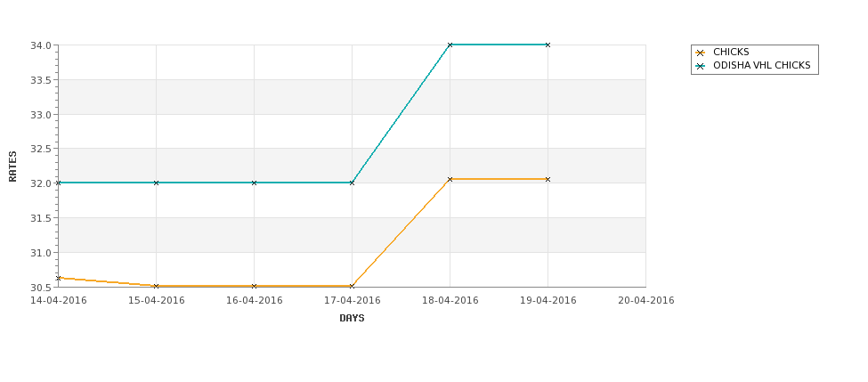Select ODISHA VHL CHICKS point on 18-04-2016
The image size is (868, 382).
(x=450, y=45)
